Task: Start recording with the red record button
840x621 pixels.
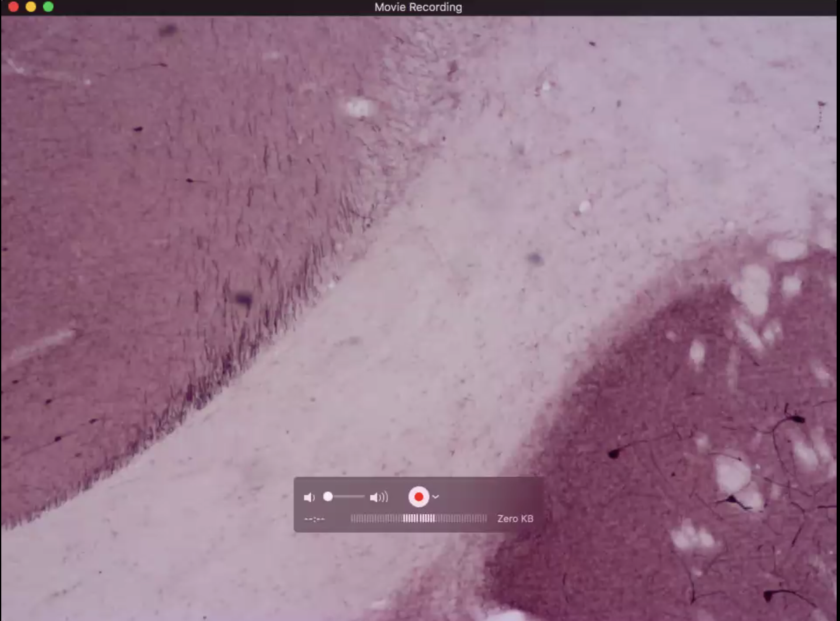Action: [418, 497]
